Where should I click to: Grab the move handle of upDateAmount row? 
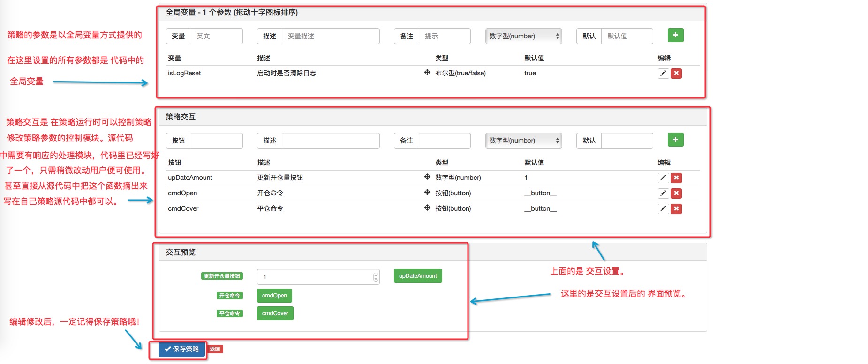[427, 177]
